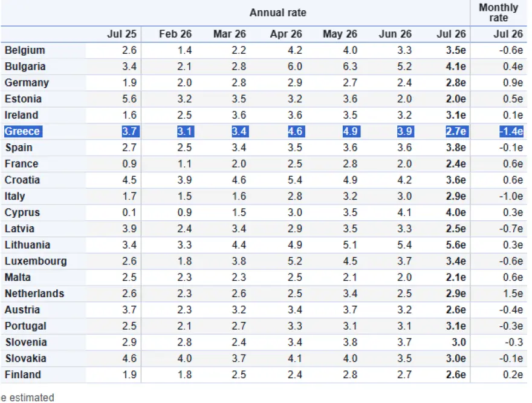This screenshot has width=532, height=403.
Task: Click the Greece row label
Action: pos(23,131)
